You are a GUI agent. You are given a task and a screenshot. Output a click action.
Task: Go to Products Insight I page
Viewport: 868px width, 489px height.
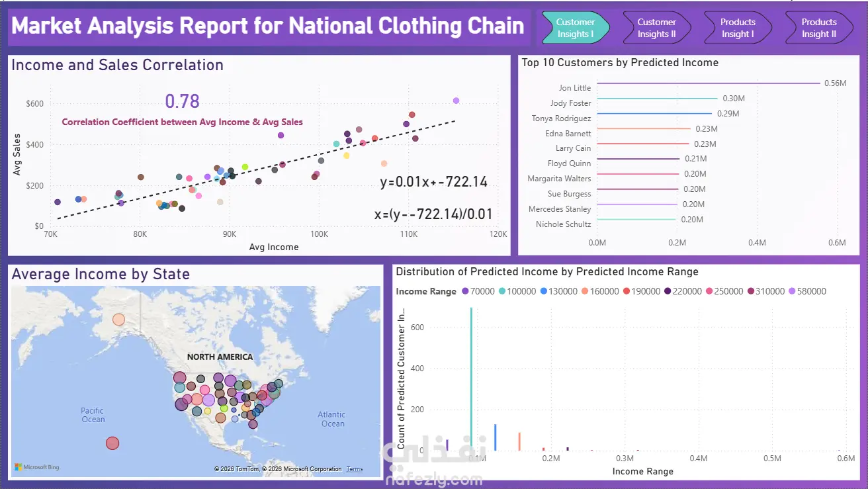737,28
